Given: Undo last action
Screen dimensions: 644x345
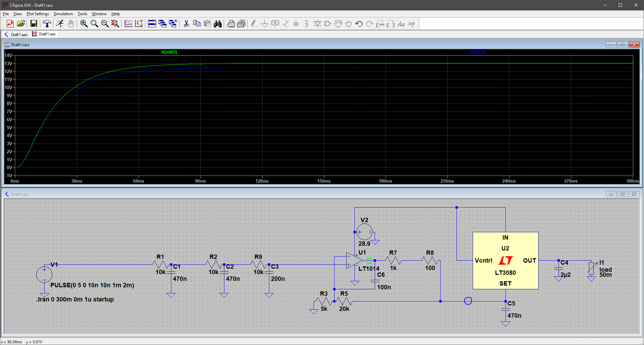Looking at the screenshot, I should (x=359, y=24).
